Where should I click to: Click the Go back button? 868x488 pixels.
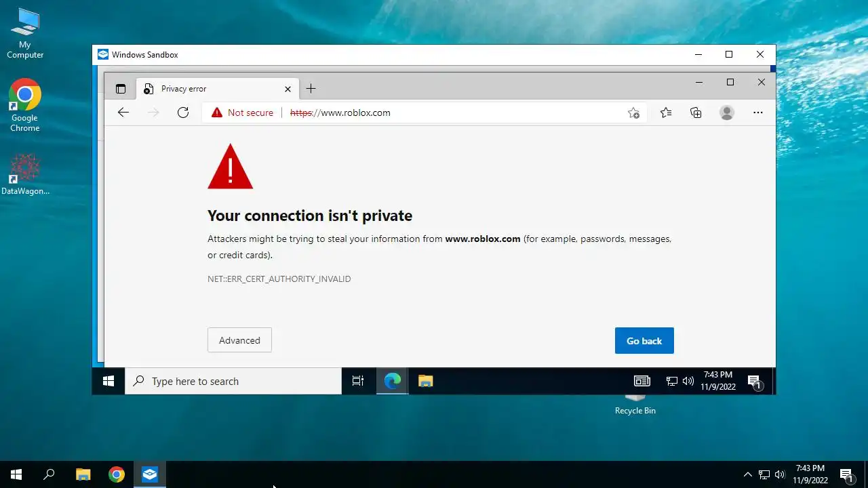644,341
